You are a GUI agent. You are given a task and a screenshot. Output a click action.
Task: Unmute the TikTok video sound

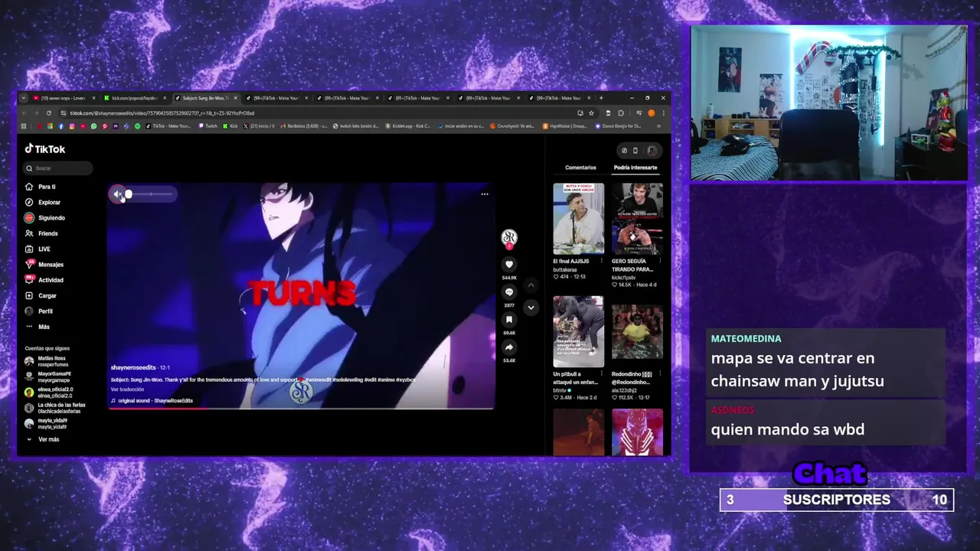pos(117,194)
